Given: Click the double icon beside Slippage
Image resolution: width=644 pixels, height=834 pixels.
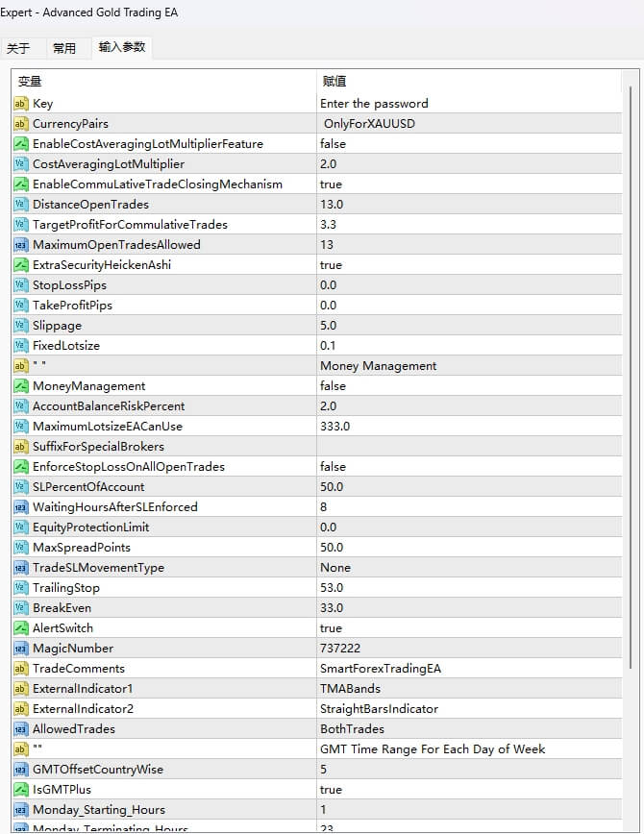Looking at the screenshot, I should 20,326.
